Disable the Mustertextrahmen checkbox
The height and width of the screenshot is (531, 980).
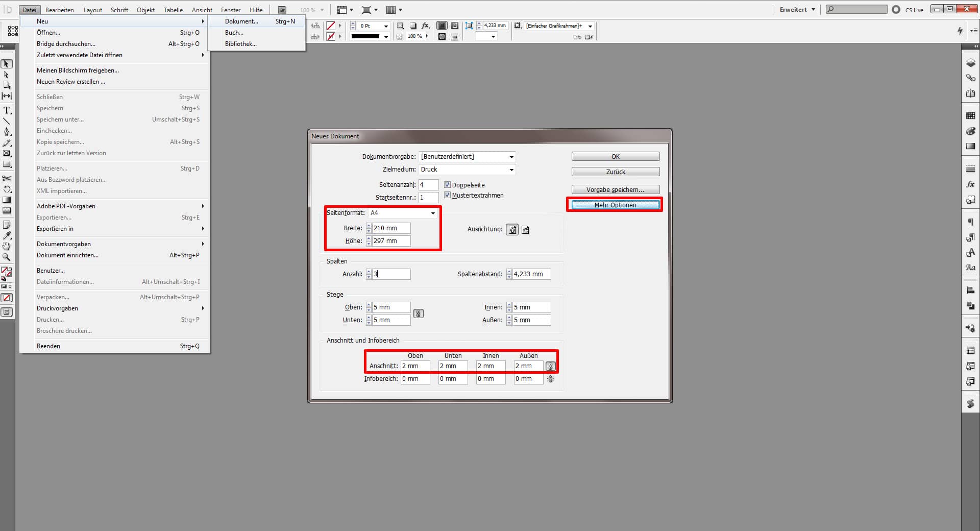coord(448,195)
